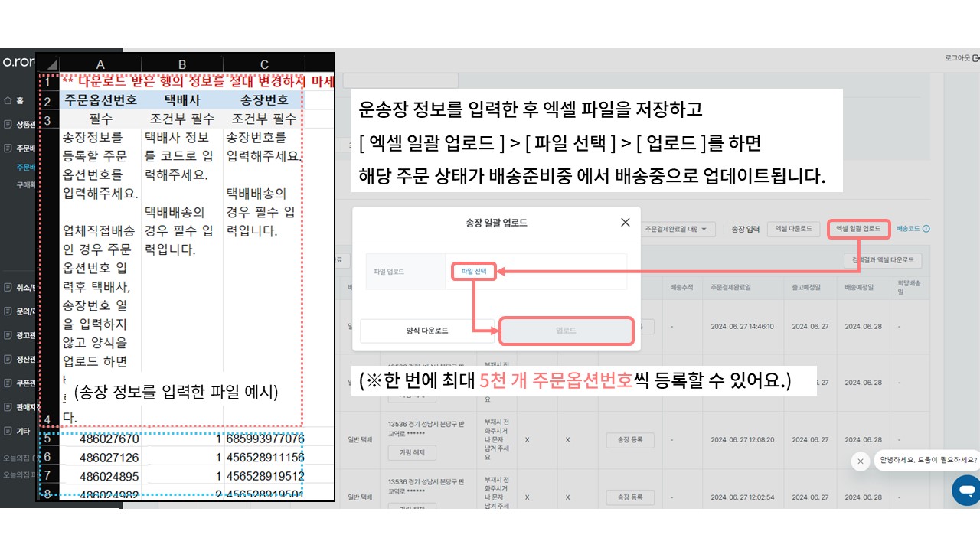Select the highlighted blue 주문배송 submenu entry
The width and height of the screenshot is (980, 551).
pyautogui.click(x=25, y=167)
